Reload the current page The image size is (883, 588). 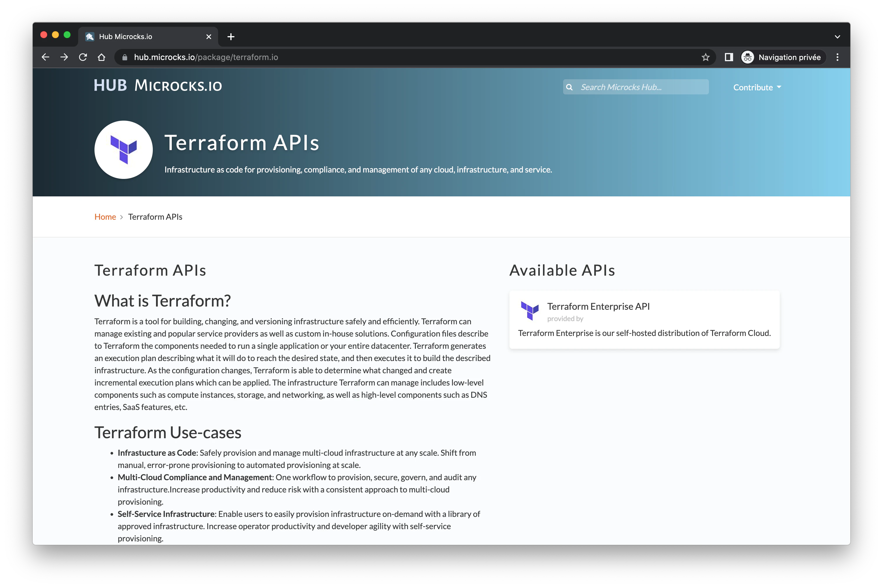pyautogui.click(x=83, y=57)
